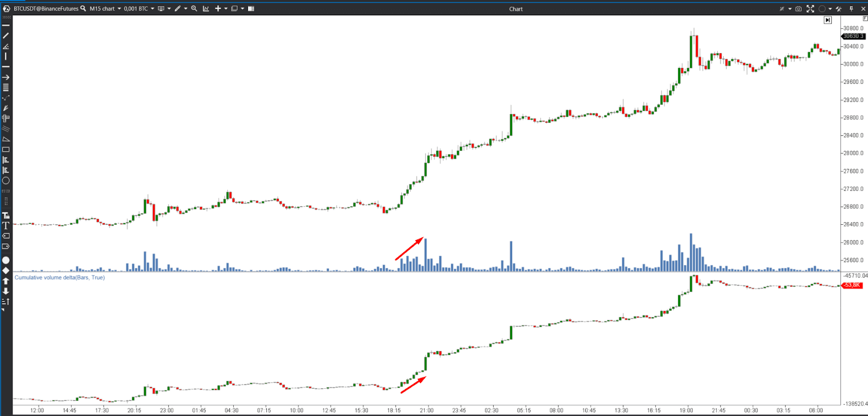Click the window layers icon in toolbar

(234, 8)
